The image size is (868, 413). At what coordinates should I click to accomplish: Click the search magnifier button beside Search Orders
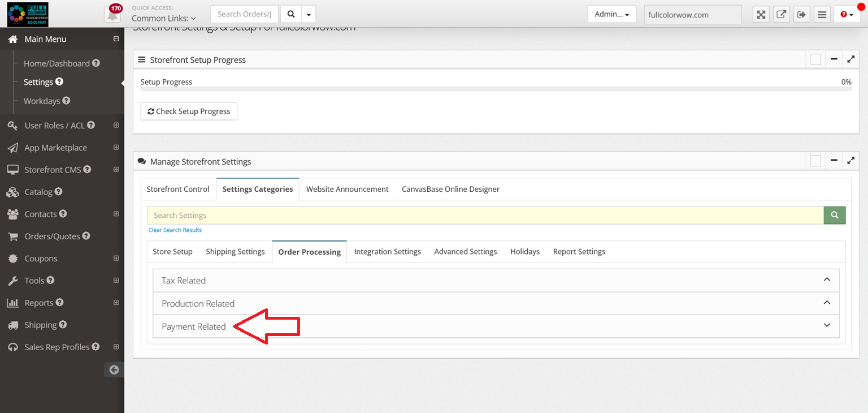point(290,14)
